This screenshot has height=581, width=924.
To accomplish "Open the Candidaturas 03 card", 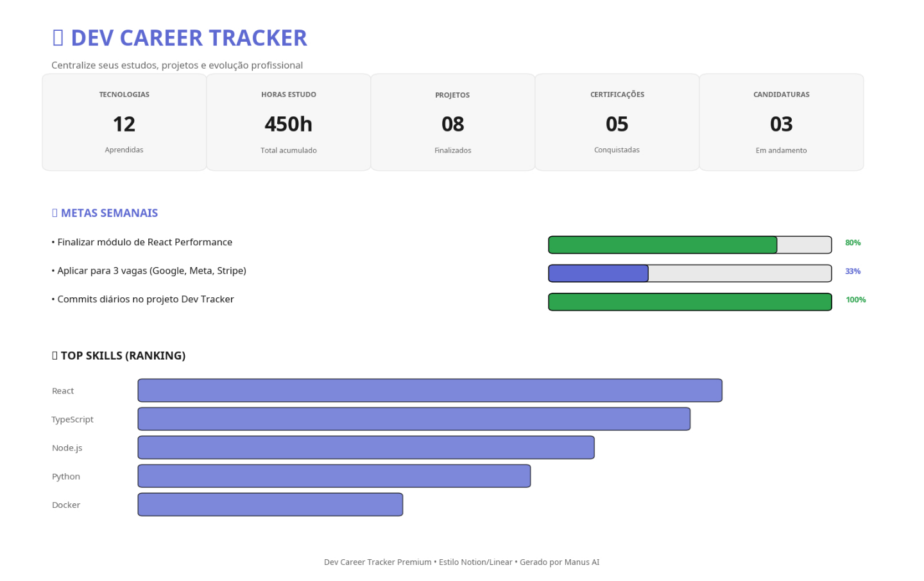I will click(782, 122).
